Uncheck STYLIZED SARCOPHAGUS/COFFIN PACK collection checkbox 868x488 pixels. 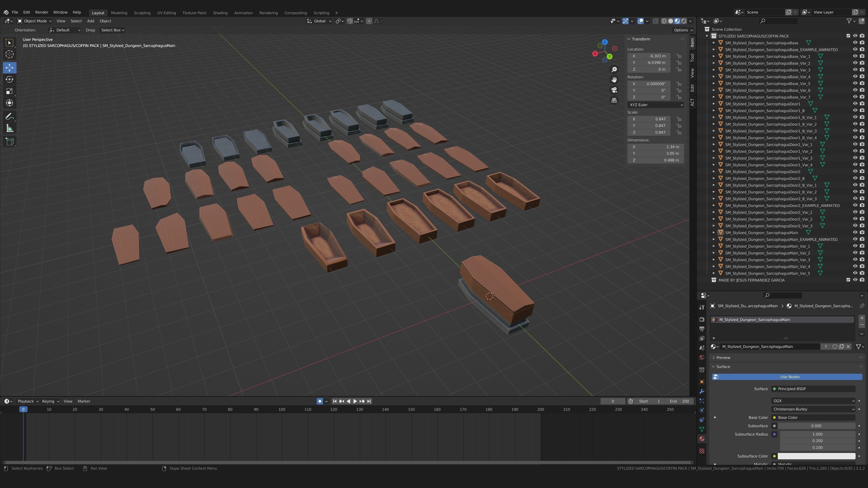(848, 36)
